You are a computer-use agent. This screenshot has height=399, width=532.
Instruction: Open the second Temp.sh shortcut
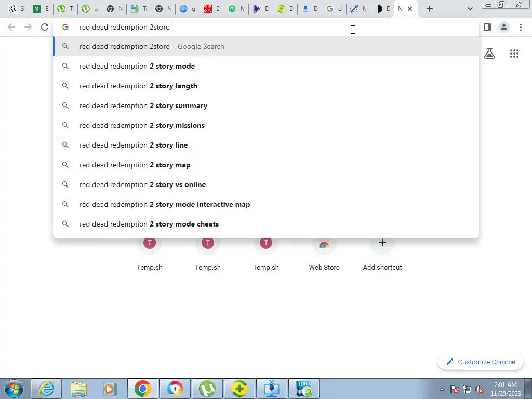tap(208, 255)
